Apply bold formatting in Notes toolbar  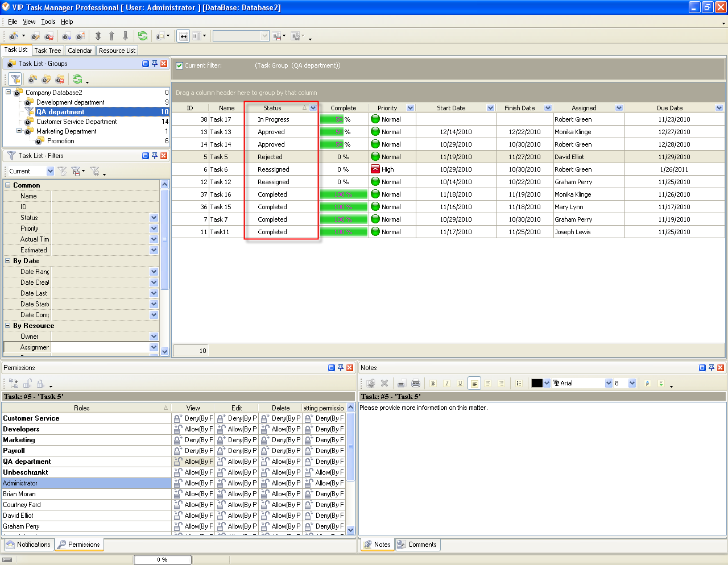coord(433,383)
